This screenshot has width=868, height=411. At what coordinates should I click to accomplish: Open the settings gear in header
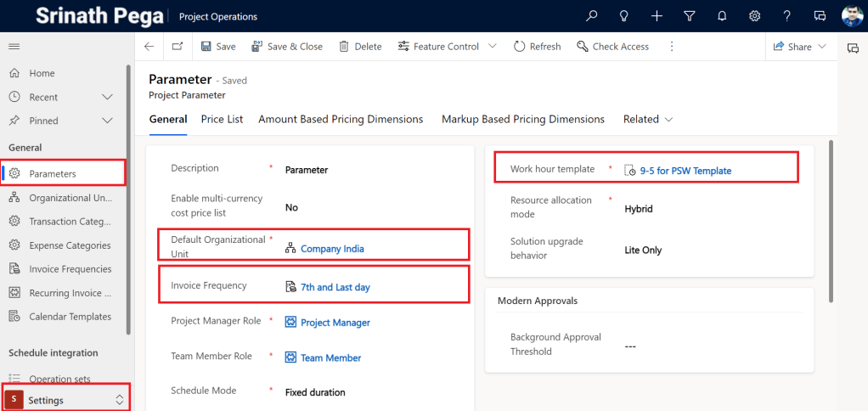[x=754, y=16]
